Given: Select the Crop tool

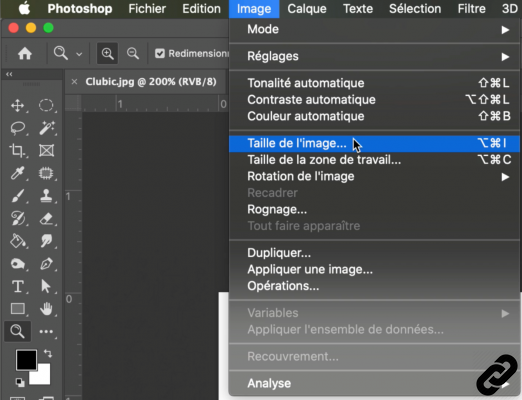Looking at the screenshot, I should click(17, 151).
